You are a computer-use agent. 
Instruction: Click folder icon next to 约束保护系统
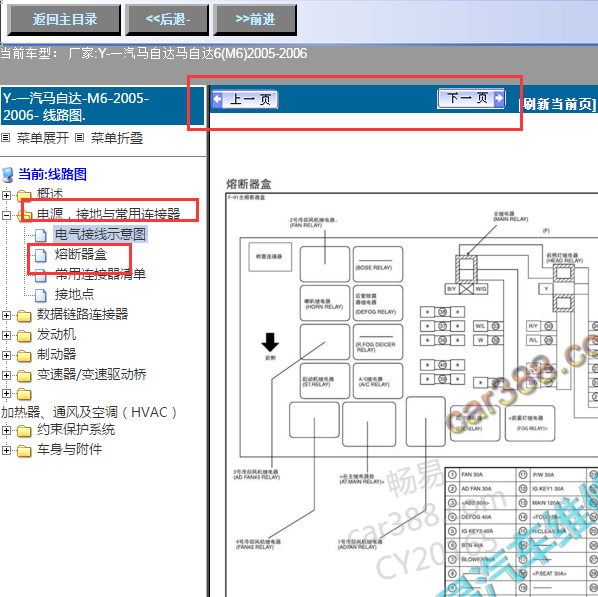pyautogui.click(x=24, y=431)
